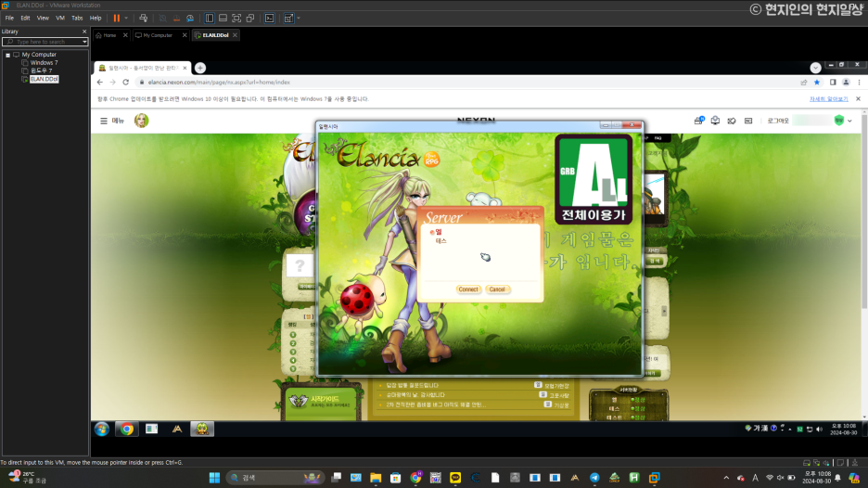Expand the stretch display dropdown arrow
This screenshot has width=868, height=488.
[299, 19]
